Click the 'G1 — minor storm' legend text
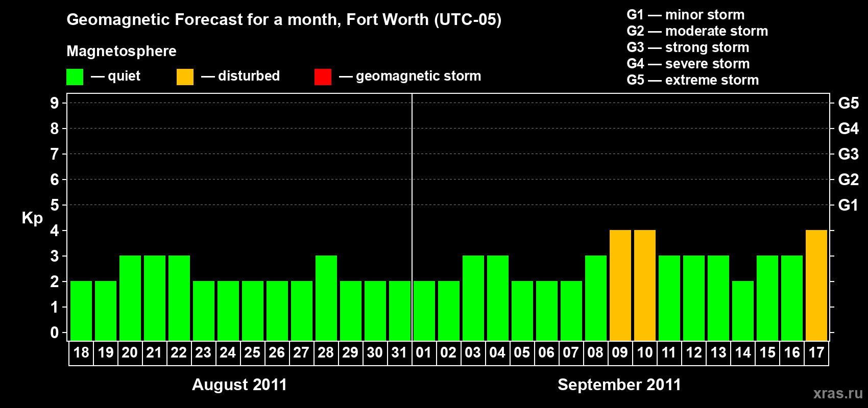Image resolution: width=868 pixels, height=408 pixels. point(686,15)
